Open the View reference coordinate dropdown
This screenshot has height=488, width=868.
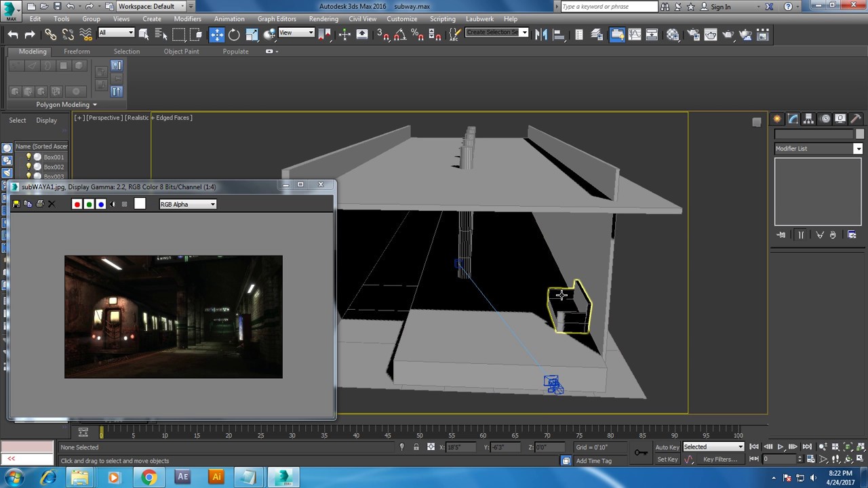tap(296, 33)
